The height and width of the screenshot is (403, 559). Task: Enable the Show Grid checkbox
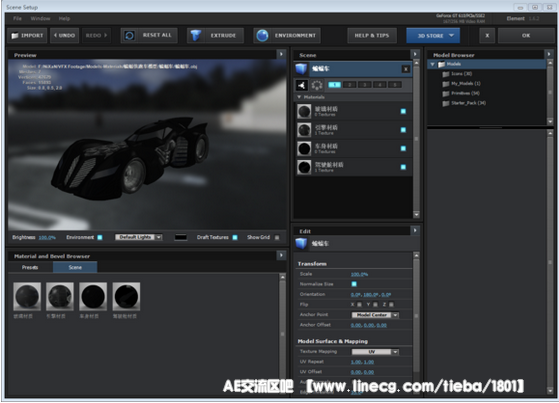click(277, 238)
